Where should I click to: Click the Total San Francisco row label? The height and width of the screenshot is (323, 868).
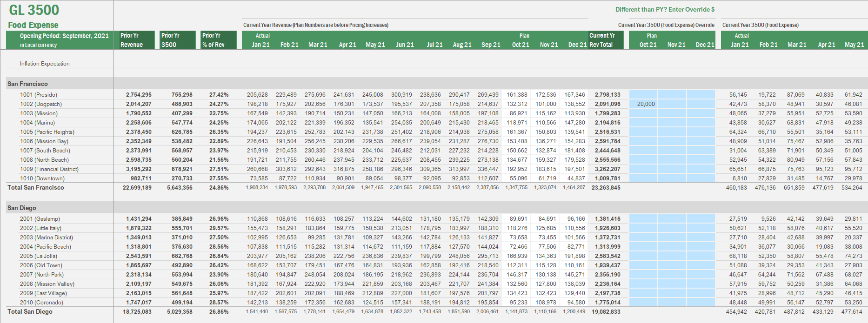36,187
